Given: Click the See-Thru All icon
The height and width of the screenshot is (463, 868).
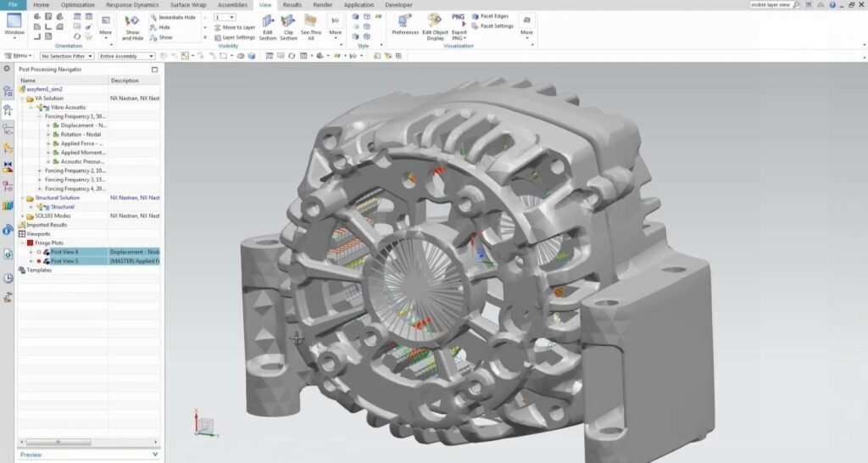Looking at the screenshot, I should coord(310,26).
